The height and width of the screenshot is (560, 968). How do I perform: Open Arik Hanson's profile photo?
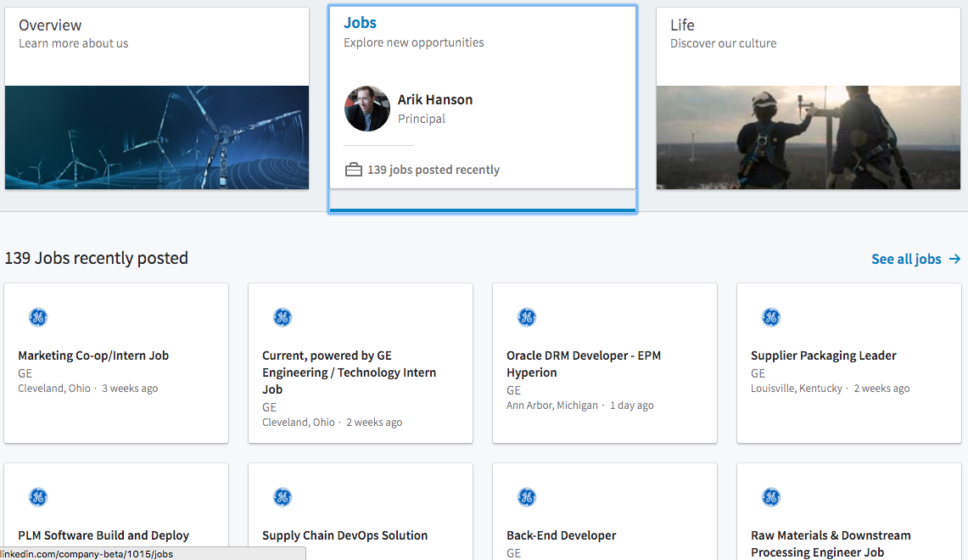click(x=367, y=109)
